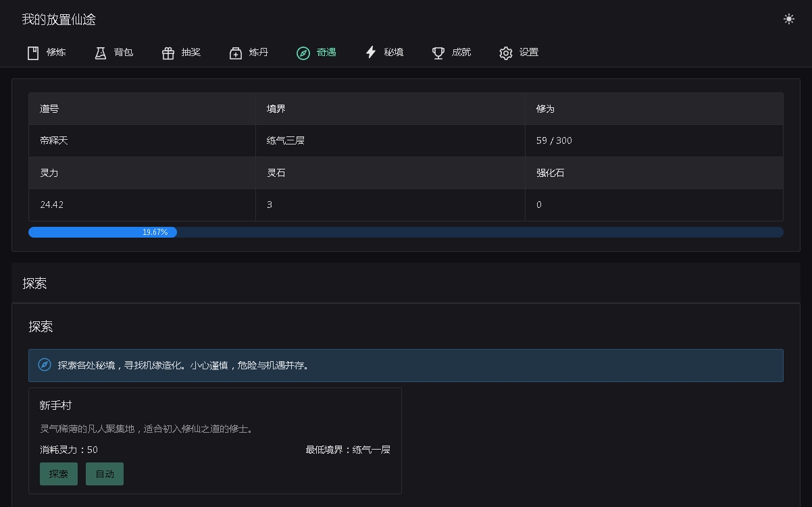The height and width of the screenshot is (507, 812).
Task: Click the compass icon for 奇遇
Action: [303, 53]
